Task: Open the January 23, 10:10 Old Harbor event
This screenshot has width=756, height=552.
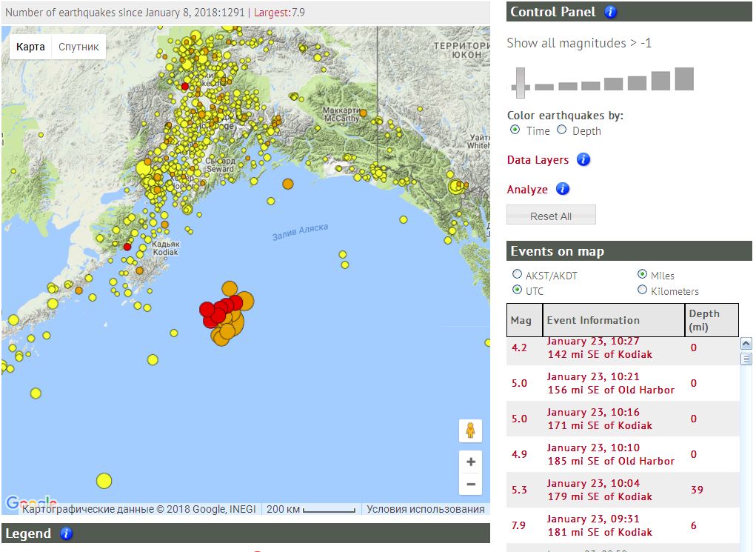Action: (x=623, y=454)
